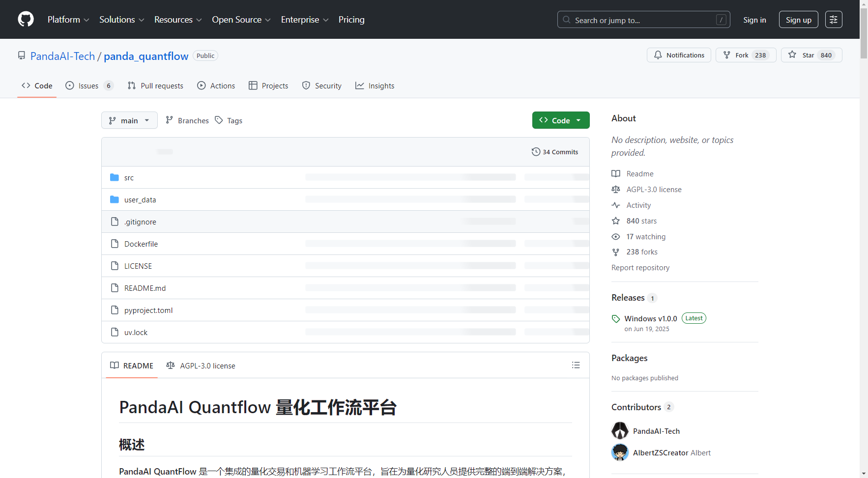Click the Report repository link

(x=640, y=268)
